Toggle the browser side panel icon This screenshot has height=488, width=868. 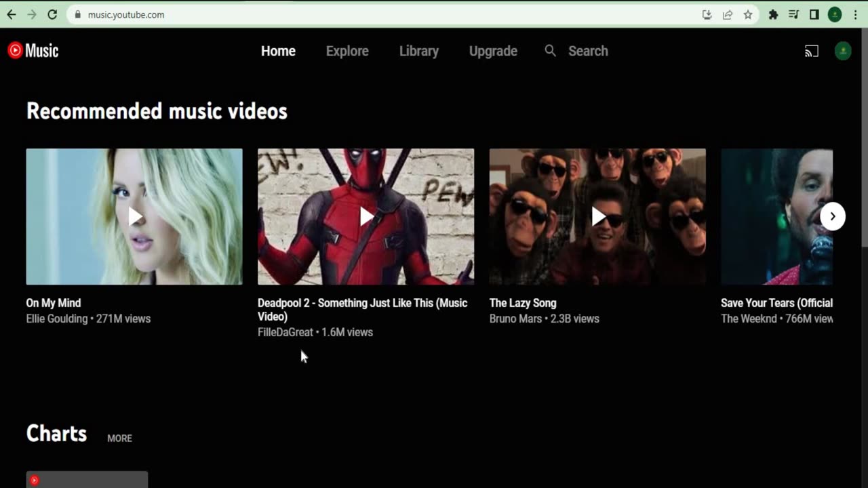pos(814,14)
